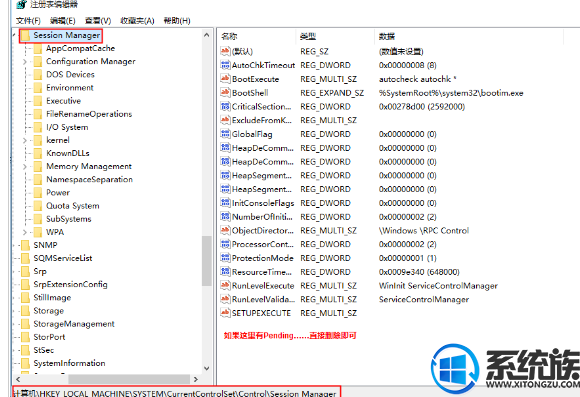Viewport: 580px width, 397px height.
Task: Click the string icon of SETUPEXECUTE
Action: 225,313
